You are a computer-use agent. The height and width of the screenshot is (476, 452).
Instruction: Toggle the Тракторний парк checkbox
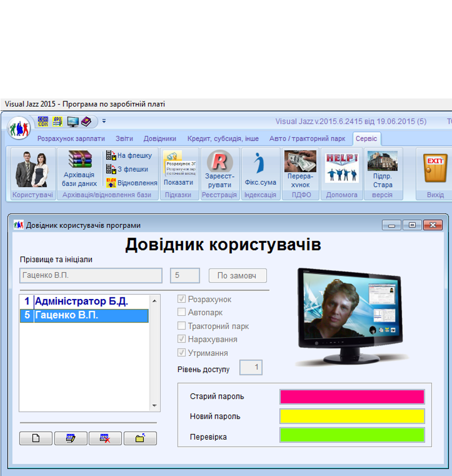182,326
